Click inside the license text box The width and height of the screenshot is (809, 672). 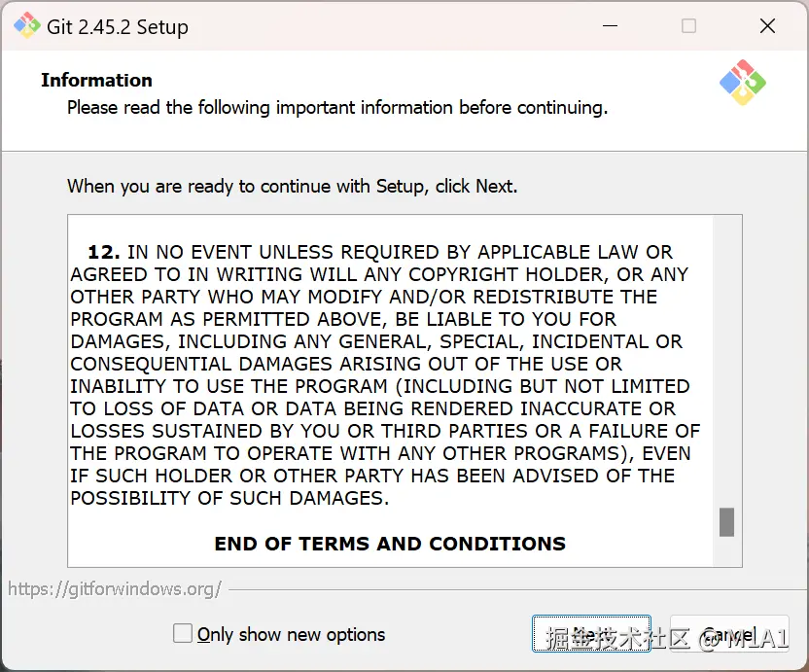tap(389, 389)
